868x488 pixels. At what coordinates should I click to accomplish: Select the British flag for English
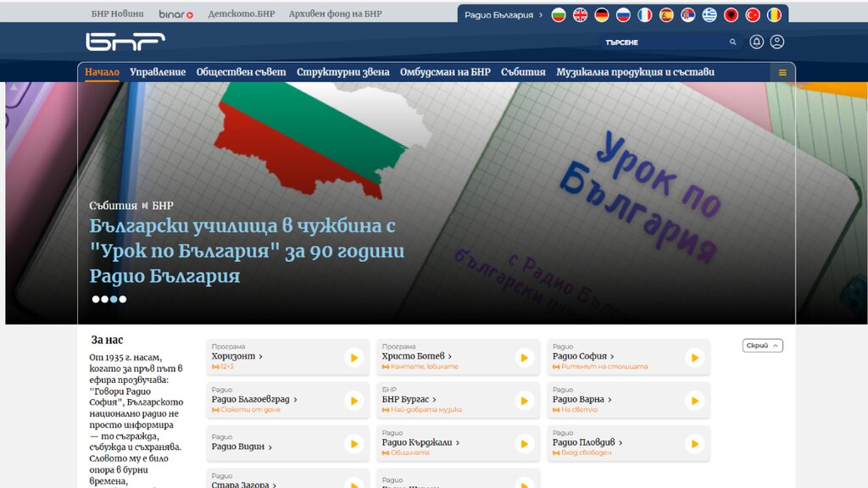click(x=581, y=14)
